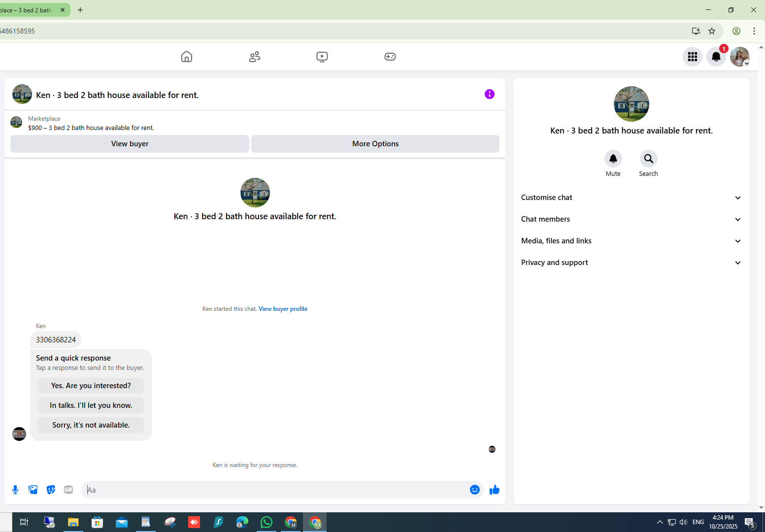Screen dimensions: 765x532
Task: Open Microsoft Edge from the taskbar
Action: pos(242,522)
